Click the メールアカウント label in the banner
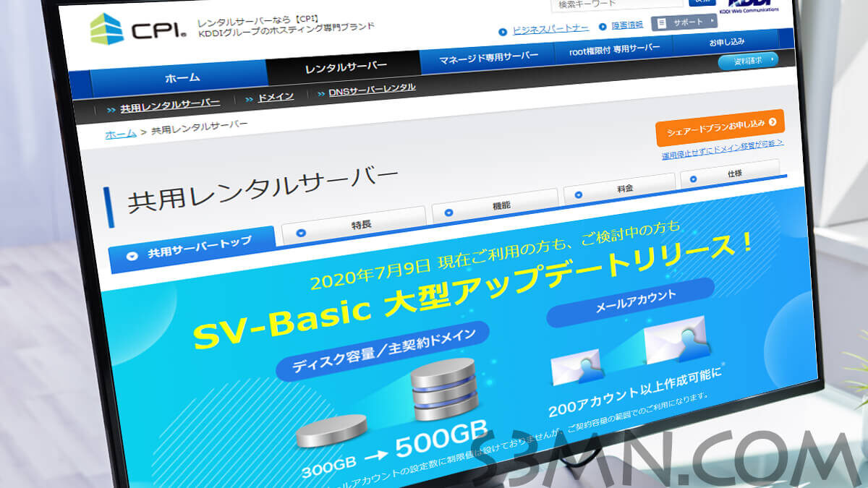868x488 pixels. click(x=631, y=302)
